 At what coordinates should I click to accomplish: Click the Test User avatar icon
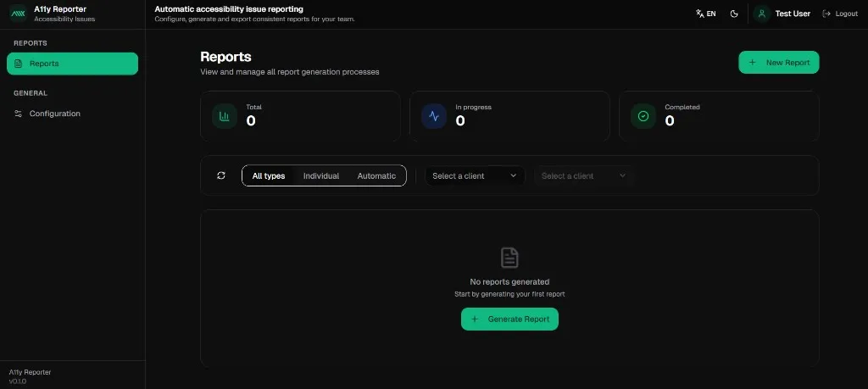coord(761,14)
